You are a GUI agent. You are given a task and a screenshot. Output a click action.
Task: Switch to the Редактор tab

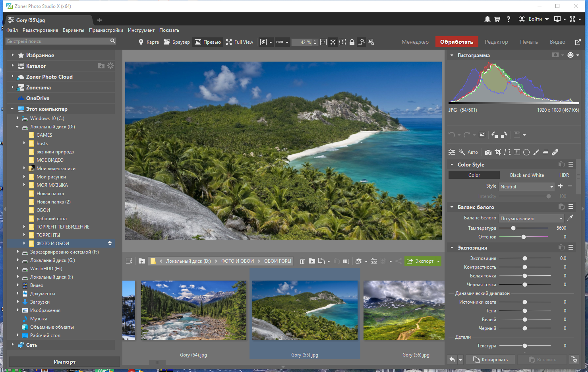click(x=496, y=42)
